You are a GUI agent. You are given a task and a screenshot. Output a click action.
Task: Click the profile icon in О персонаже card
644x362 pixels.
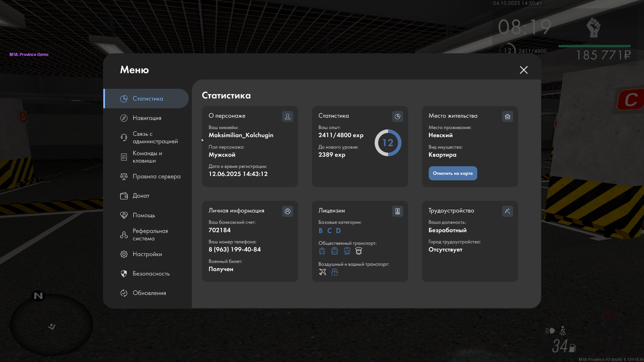tap(287, 117)
